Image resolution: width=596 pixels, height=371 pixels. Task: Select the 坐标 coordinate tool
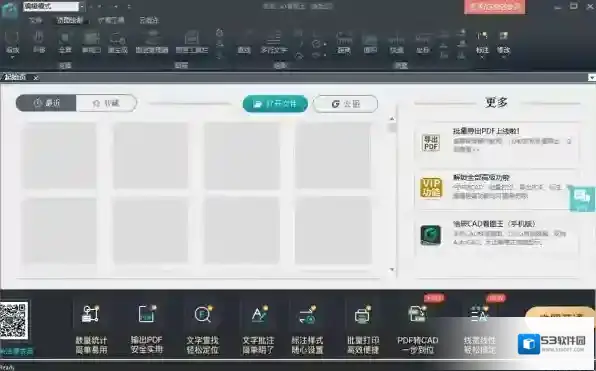[x=422, y=42]
